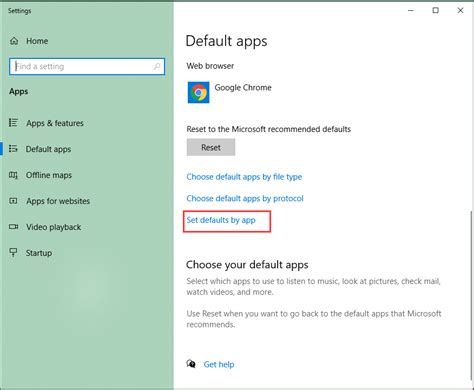Click the Offline maps map icon
Image resolution: width=474 pixels, height=390 pixels.
(13, 175)
